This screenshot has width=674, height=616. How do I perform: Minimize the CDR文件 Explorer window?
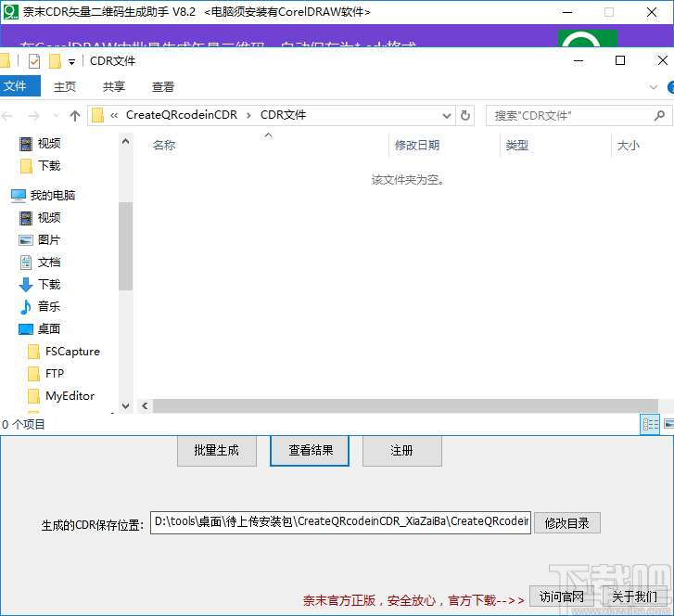click(x=579, y=60)
